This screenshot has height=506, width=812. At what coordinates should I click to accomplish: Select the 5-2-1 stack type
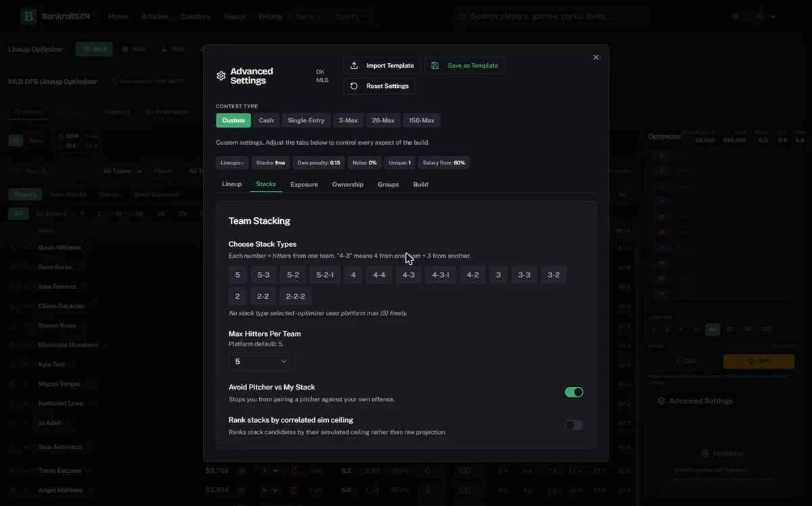coord(325,275)
